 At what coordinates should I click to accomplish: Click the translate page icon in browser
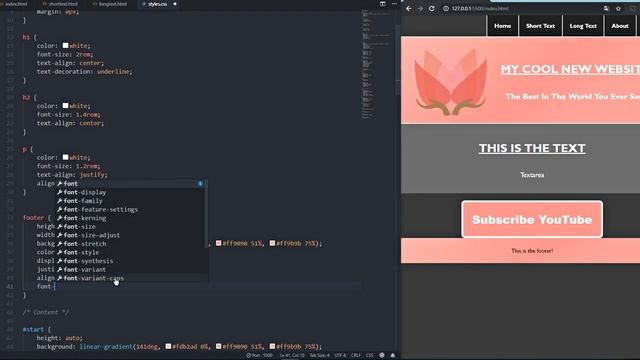606,8
